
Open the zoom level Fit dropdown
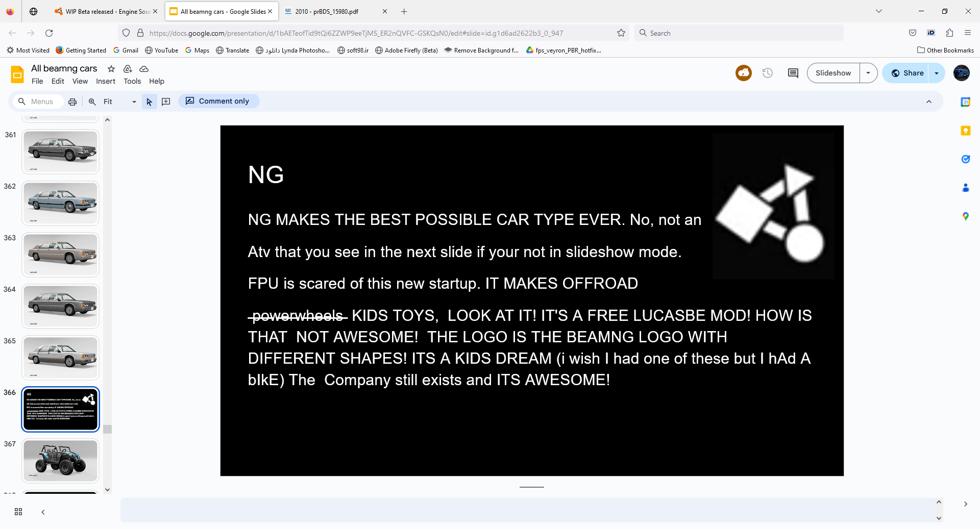point(119,102)
